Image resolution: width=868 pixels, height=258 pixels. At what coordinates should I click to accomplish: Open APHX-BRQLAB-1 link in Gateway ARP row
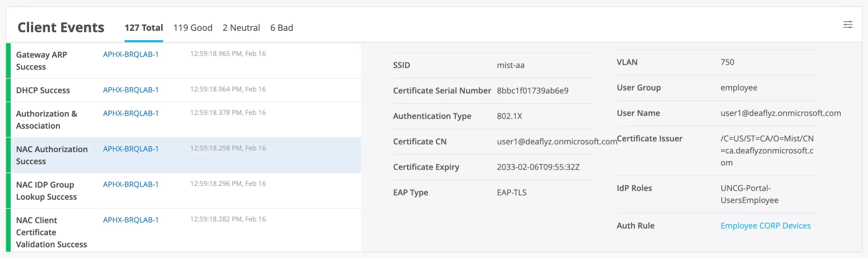pos(131,54)
